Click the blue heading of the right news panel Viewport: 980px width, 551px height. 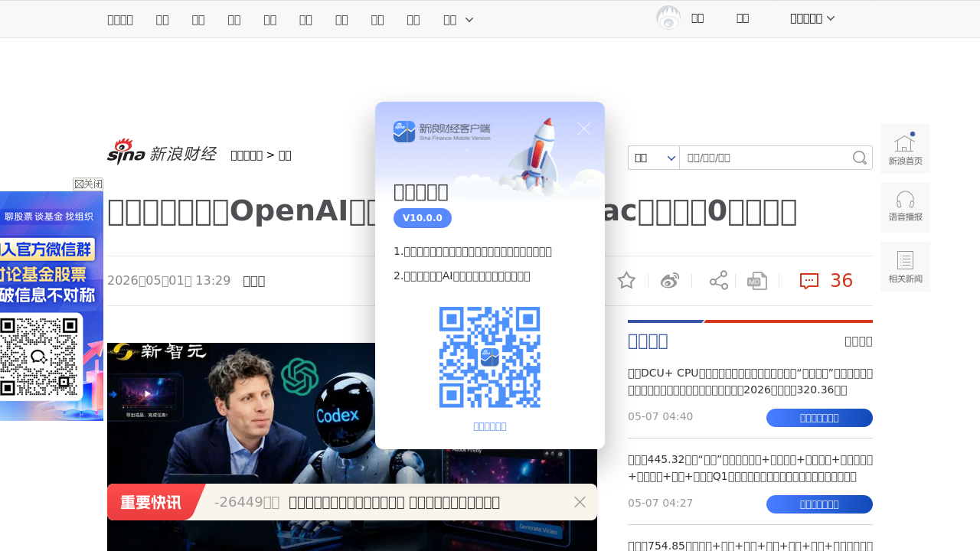648,341
